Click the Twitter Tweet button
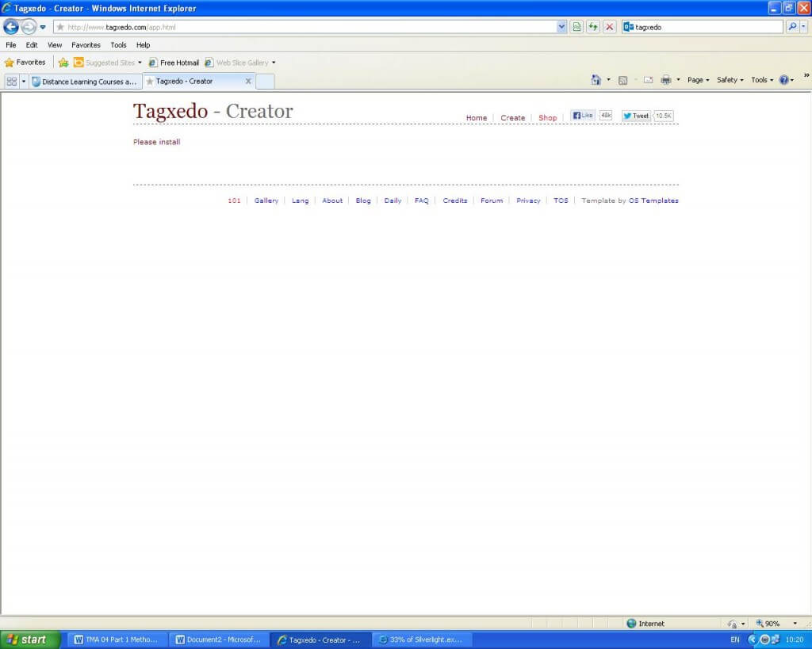The image size is (812, 649). [x=636, y=116]
